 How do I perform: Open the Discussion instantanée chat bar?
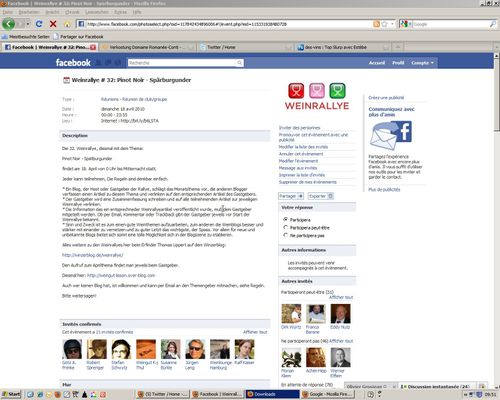point(438,386)
